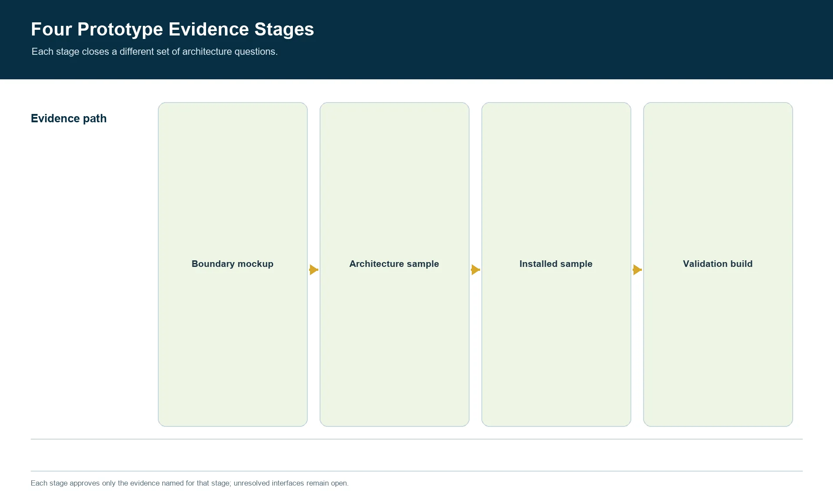This screenshot has height=504, width=833.
Task: Select the Boundary mockup stage card
Action: click(233, 264)
